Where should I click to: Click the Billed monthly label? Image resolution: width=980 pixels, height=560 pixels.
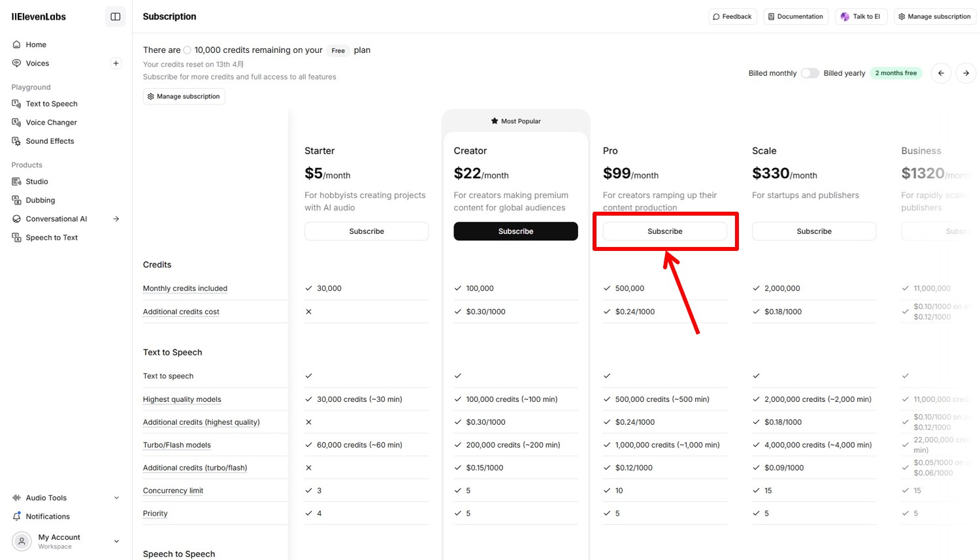click(x=772, y=73)
